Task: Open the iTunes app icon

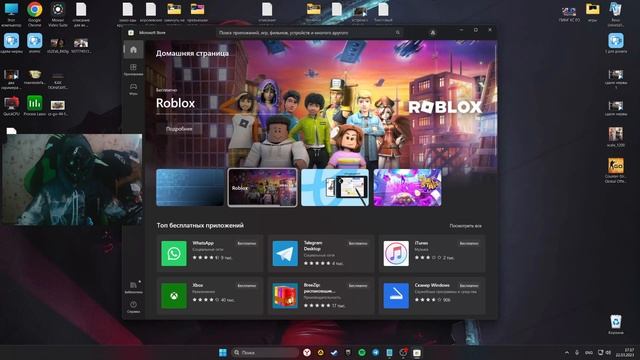Action: click(396, 253)
